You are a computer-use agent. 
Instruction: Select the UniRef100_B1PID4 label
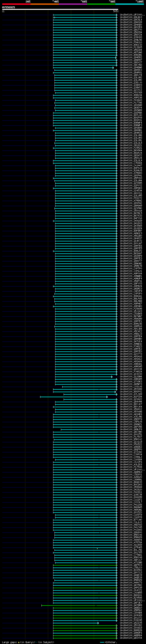tap(131, 397)
